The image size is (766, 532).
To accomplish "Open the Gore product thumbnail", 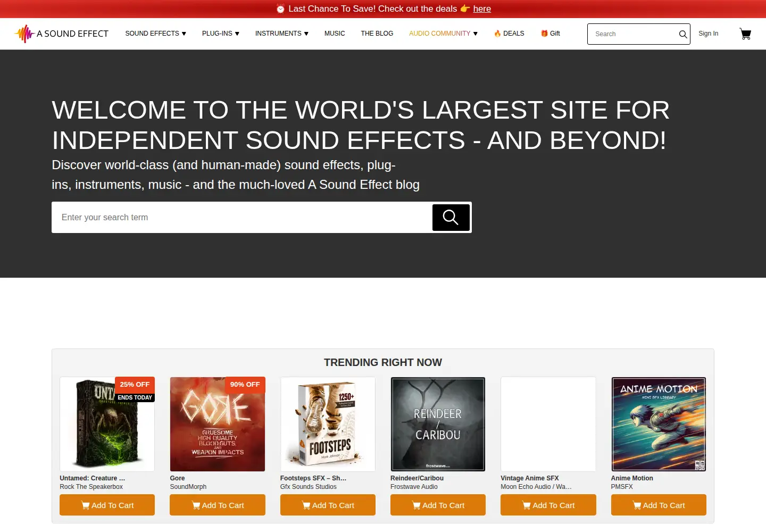I will [218, 424].
